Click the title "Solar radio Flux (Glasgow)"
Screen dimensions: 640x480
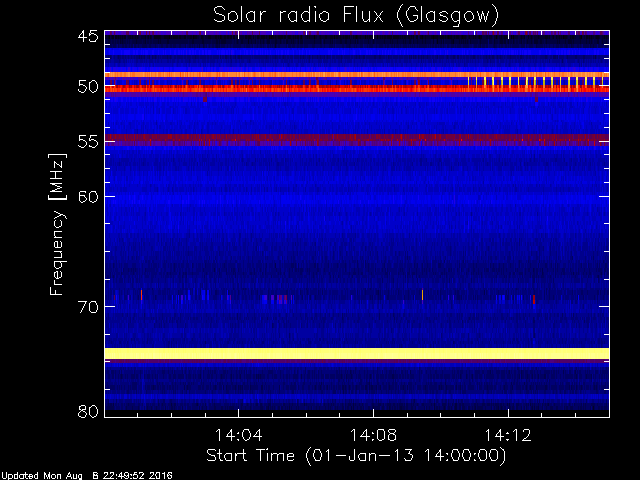click(356, 16)
